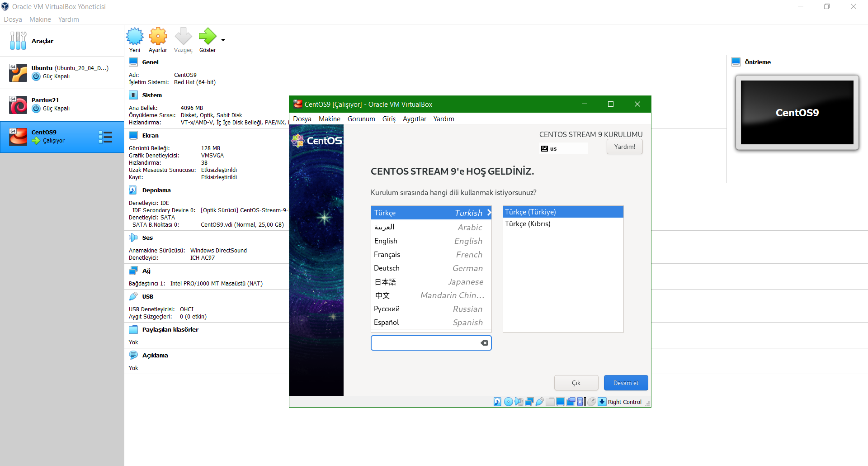The image size is (868, 466).
Task: Select the Pardus21 virtual machine
Action: pos(62,105)
